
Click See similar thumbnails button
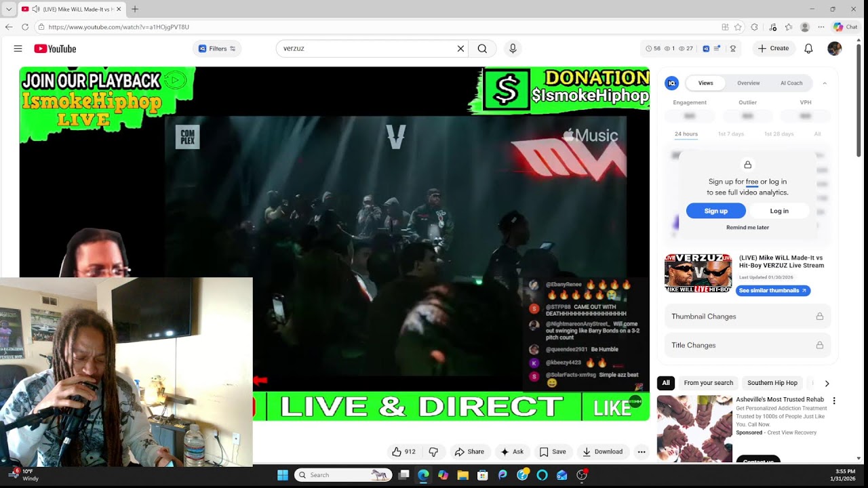tap(773, 291)
